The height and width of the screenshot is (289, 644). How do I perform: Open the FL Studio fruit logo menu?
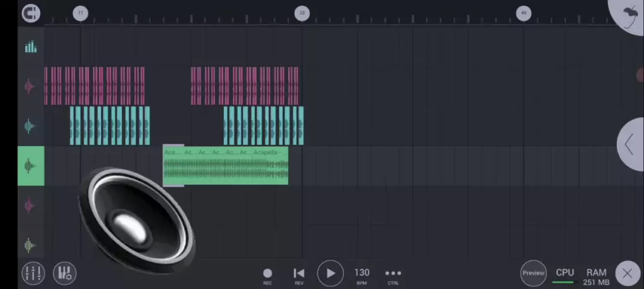click(629, 14)
